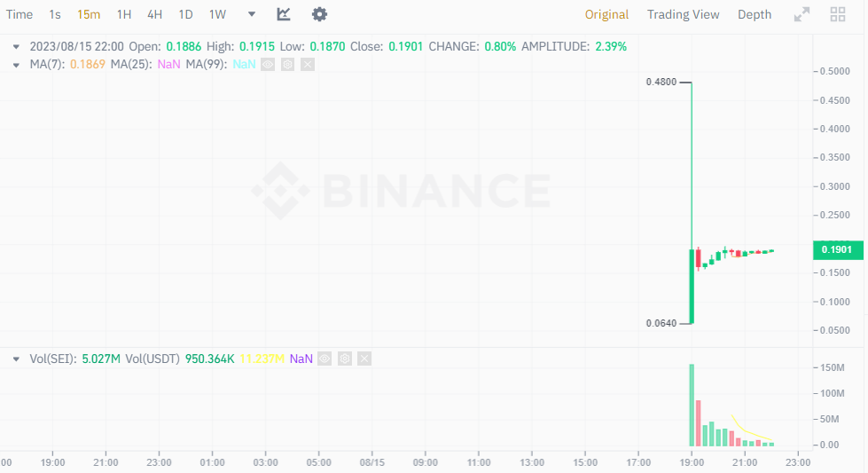
Task: Collapse the Vol(SEI) indicator row
Action: click(16, 359)
